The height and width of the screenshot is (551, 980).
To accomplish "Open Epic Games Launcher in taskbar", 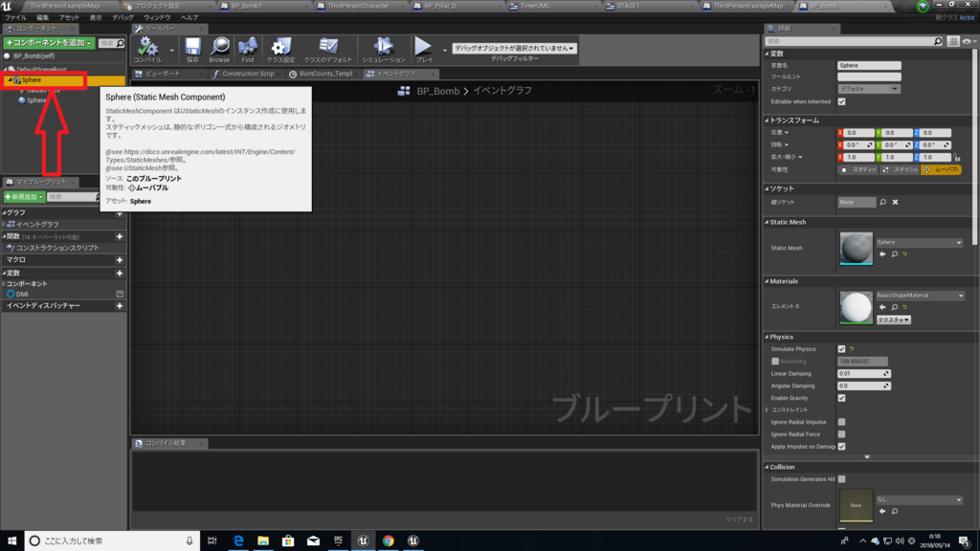I will click(338, 540).
